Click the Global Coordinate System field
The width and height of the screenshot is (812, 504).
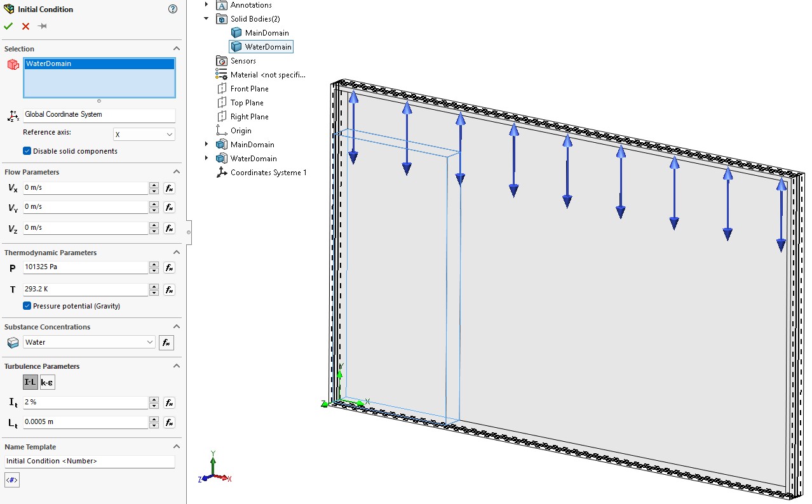(x=98, y=115)
